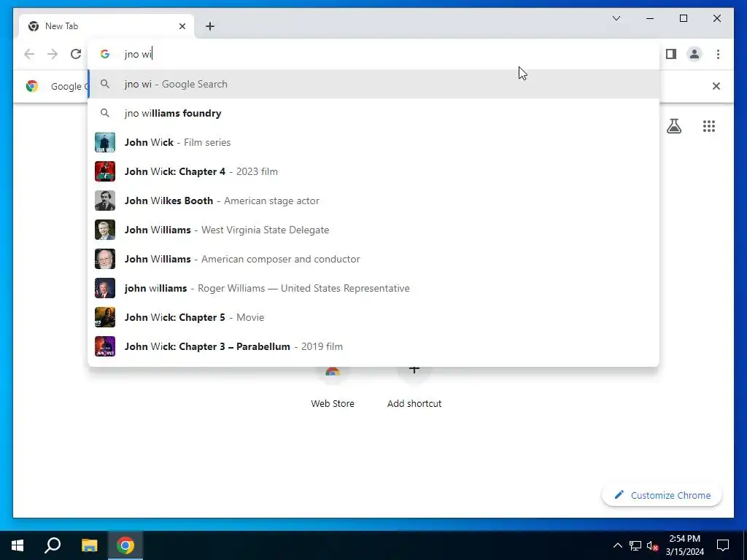Open a new tab with plus button
The image size is (747, 560).
pos(209,26)
